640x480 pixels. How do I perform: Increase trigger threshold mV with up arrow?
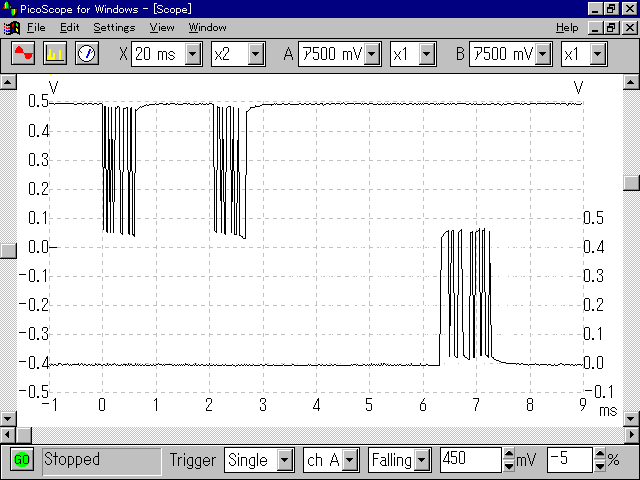[509, 454]
